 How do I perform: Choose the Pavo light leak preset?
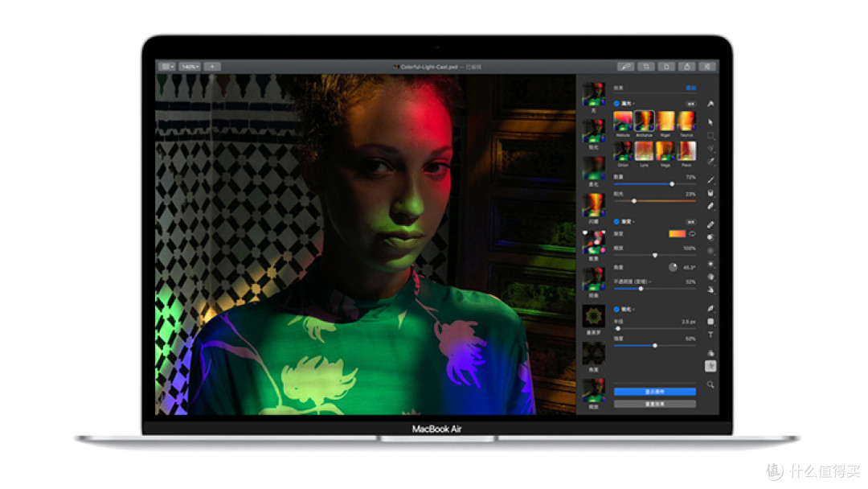[686, 150]
